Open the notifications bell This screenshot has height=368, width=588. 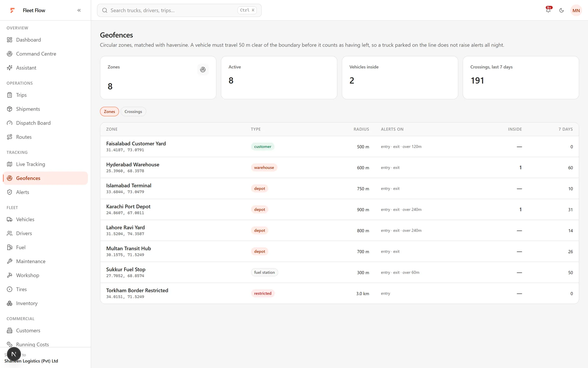click(x=548, y=10)
